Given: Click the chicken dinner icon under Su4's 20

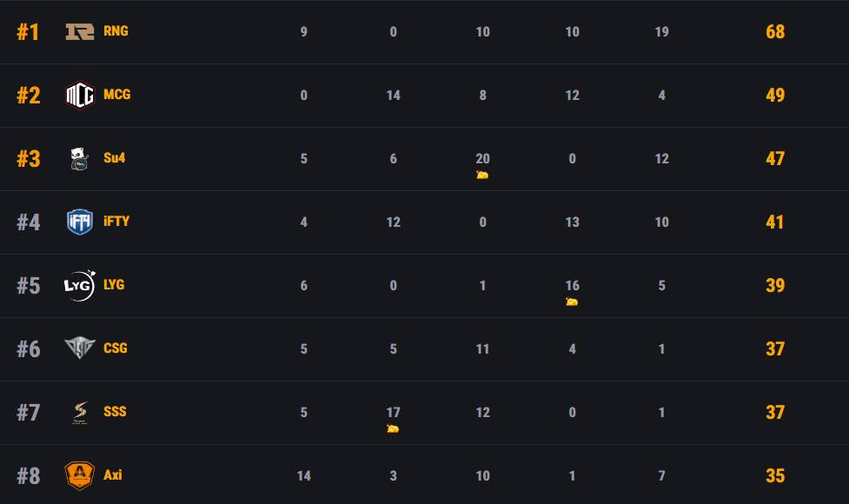Looking at the screenshot, I should coord(482,175).
